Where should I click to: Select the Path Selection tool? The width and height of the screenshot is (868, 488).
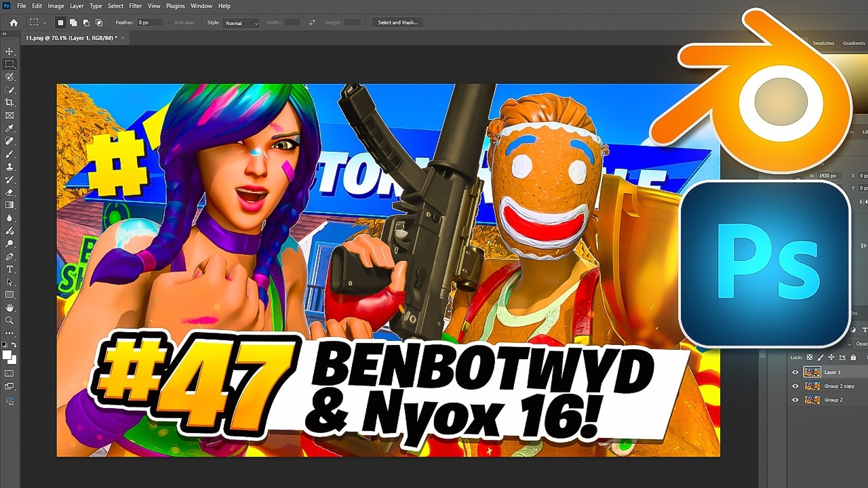9,283
